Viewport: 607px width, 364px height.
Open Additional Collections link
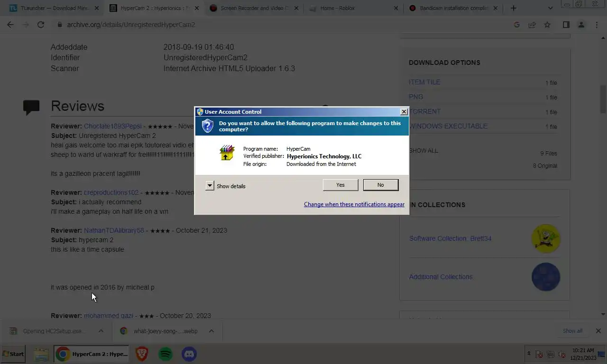click(x=441, y=277)
